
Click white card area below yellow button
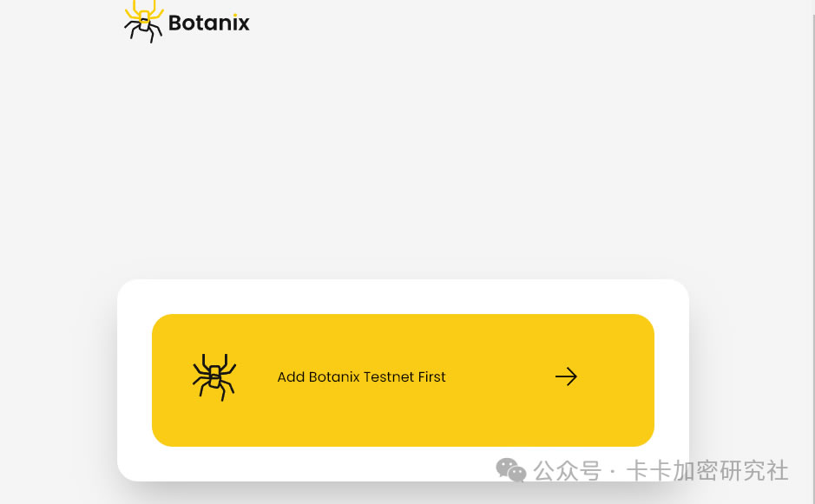tap(312, 463)
